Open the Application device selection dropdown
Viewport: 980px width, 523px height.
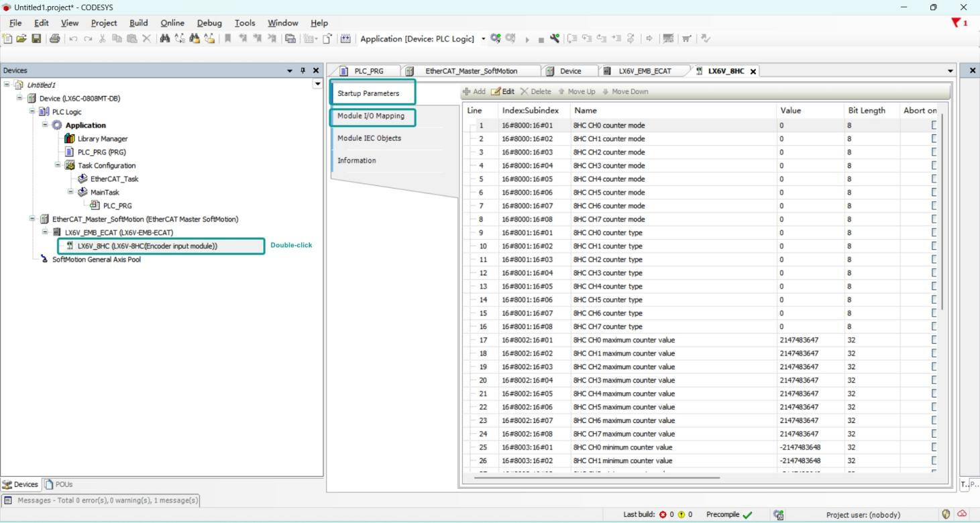484,39
